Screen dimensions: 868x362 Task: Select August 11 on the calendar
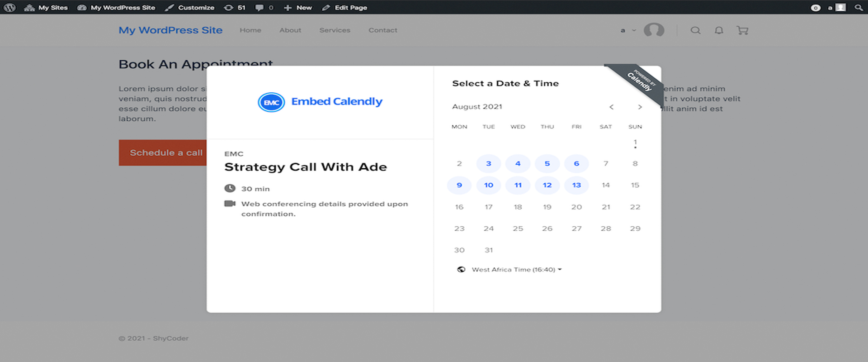[x=518, y=185]
